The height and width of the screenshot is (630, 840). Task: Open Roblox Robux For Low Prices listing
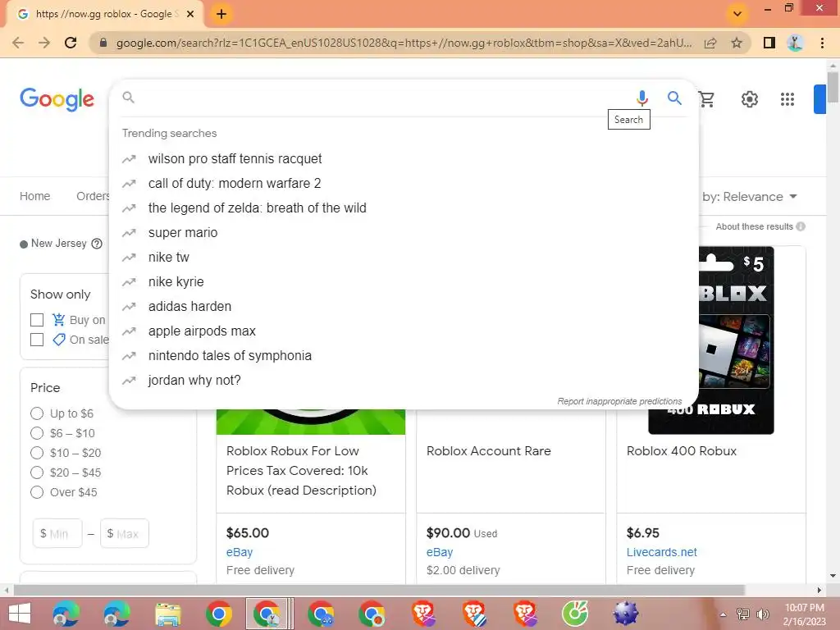(x=301, y=470)
